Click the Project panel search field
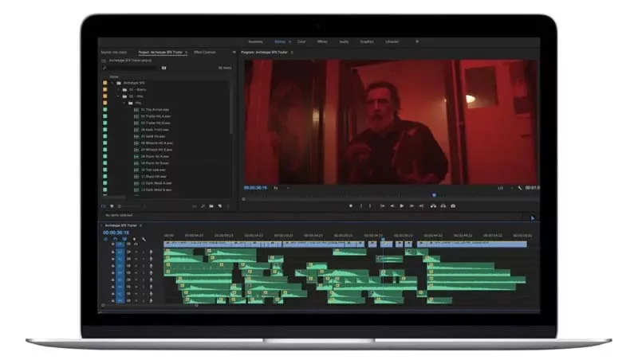Viewport: 638px width, 364px height. coord(129,68)
